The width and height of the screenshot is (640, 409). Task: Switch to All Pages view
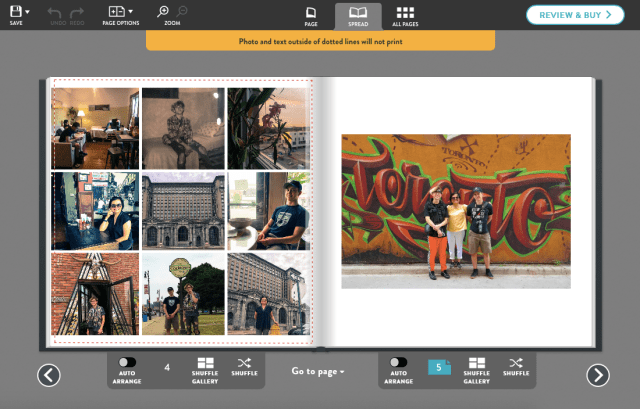[x=405, y=15]
